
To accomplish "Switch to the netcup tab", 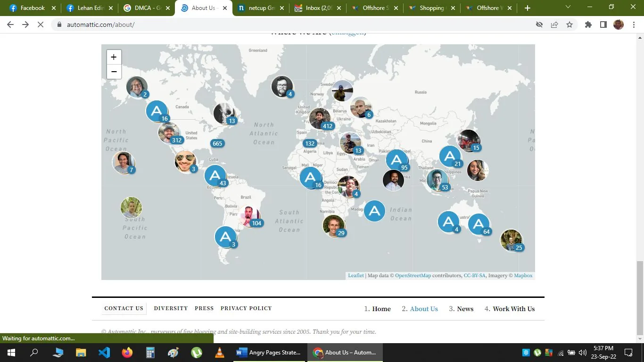I will click(x=259, y=8).
